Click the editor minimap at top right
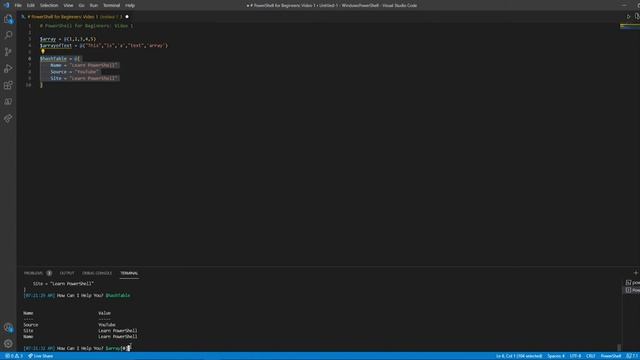640x360 pixels. 629,27
